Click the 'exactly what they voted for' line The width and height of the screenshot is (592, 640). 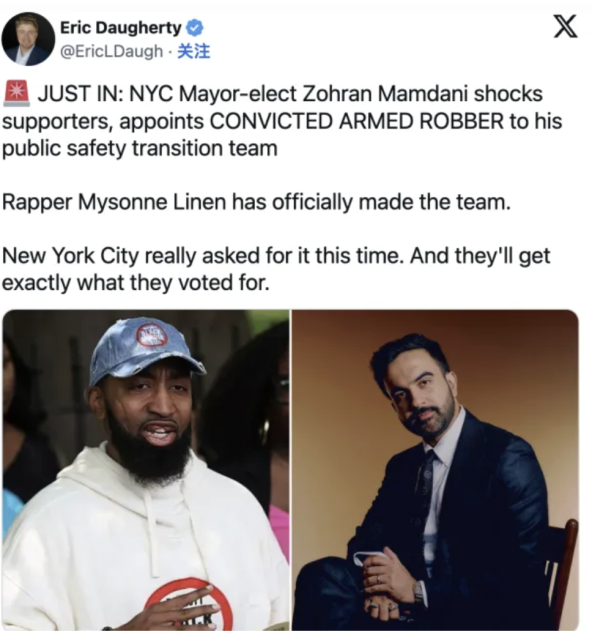pyautogui.click(x=136, y=283)
